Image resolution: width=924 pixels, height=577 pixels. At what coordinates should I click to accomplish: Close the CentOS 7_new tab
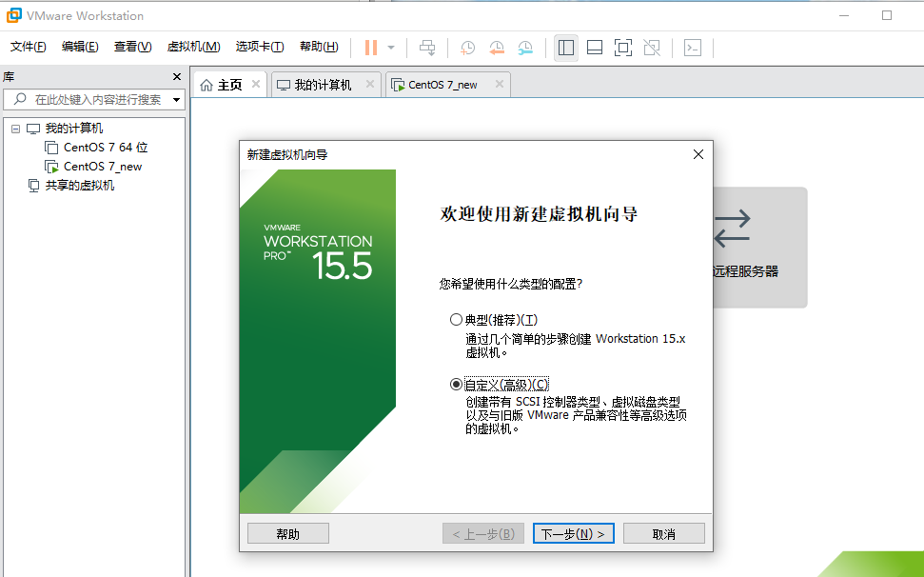point(500,85)
